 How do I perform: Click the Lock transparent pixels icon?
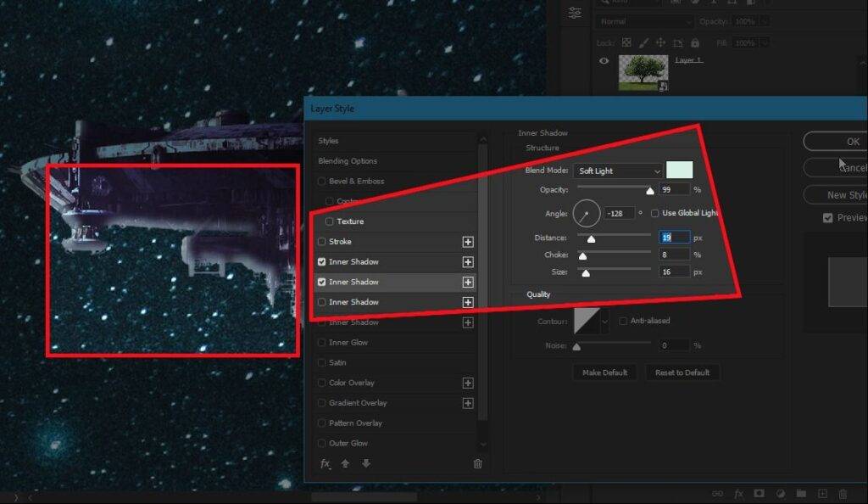point(626,42)
